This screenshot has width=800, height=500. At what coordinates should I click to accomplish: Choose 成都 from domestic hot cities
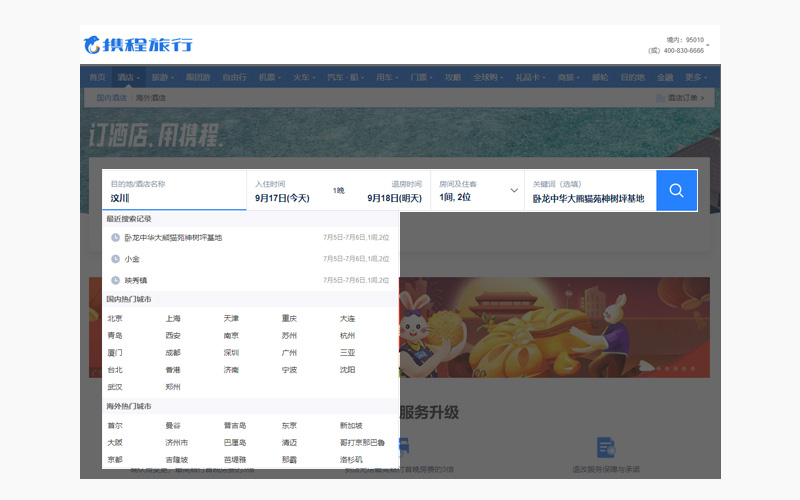pos(173,353)
